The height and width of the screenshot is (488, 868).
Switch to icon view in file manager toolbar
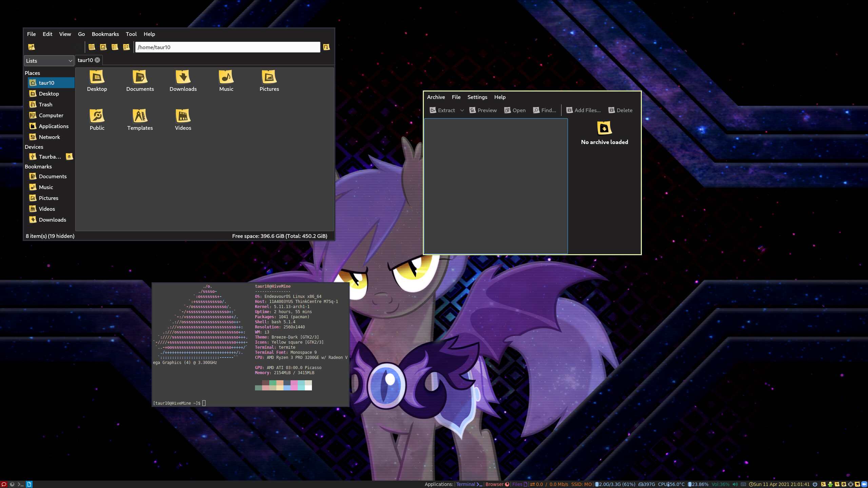pos(92,47)
